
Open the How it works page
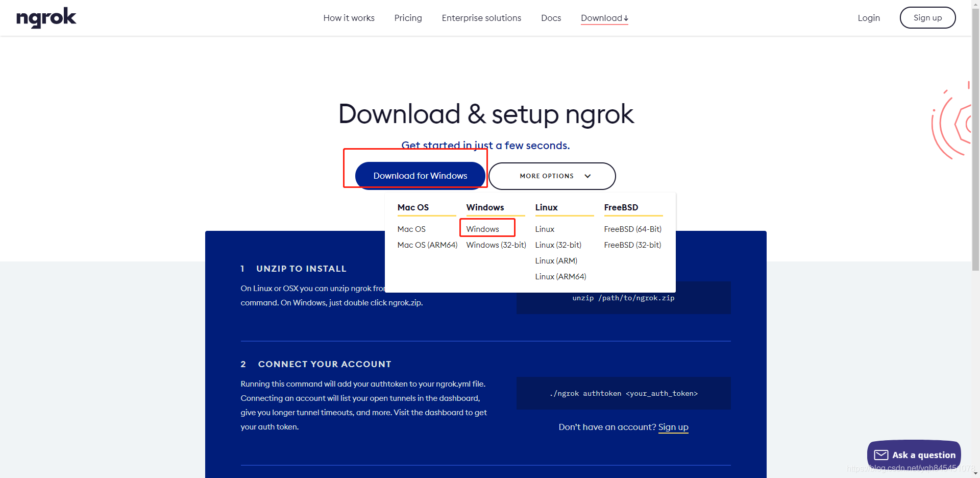pos(349,18)
